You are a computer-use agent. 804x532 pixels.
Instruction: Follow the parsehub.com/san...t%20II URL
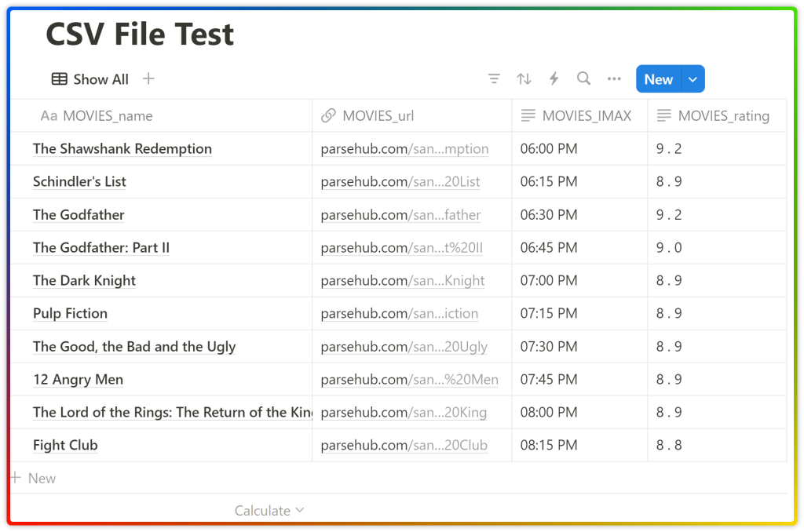(402, 247)
